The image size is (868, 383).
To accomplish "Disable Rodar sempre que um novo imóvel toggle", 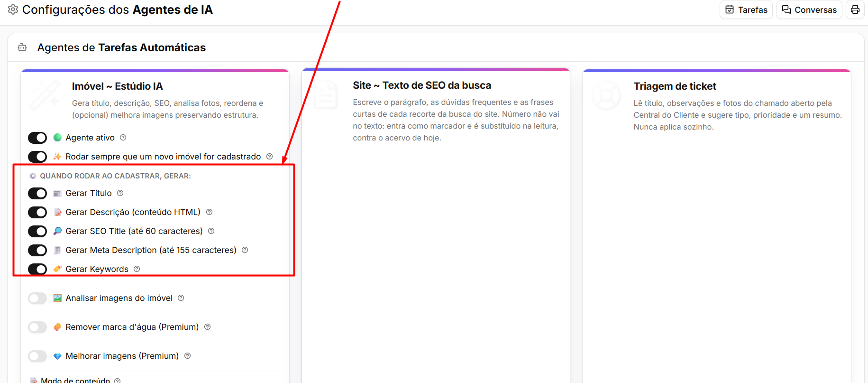I will (37, 157).
